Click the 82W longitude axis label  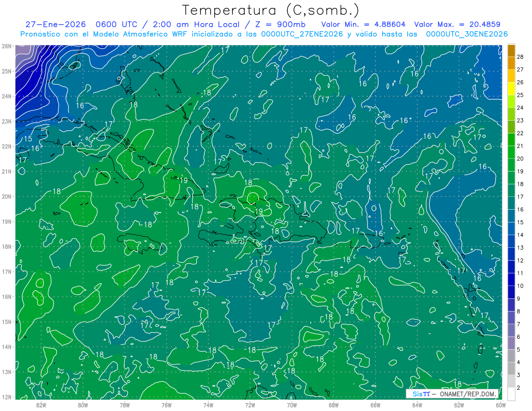41,405
